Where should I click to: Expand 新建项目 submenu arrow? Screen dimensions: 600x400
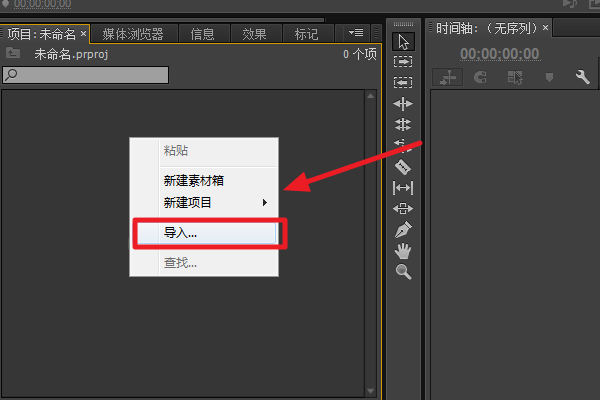pos(264,202)
